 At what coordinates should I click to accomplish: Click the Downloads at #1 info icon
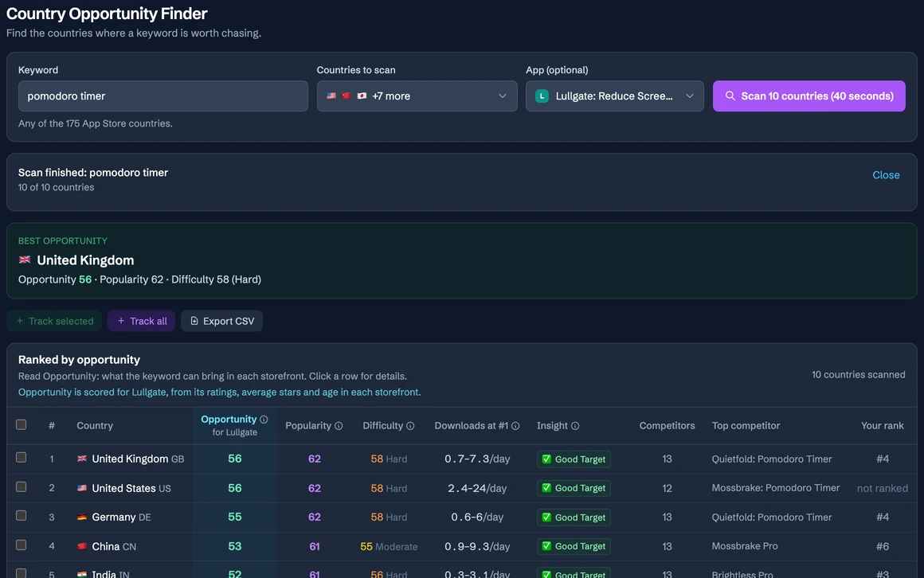pos(515,426)
